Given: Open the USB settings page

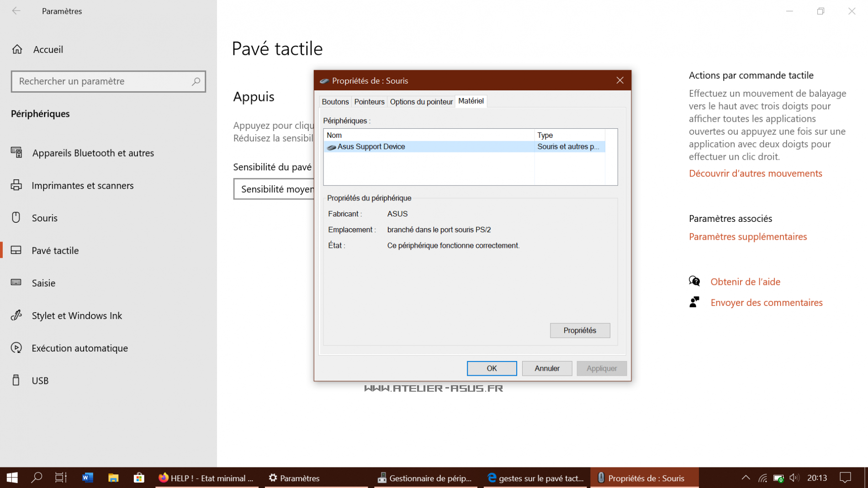Looking at the screenshot, I should coord(40,380).
